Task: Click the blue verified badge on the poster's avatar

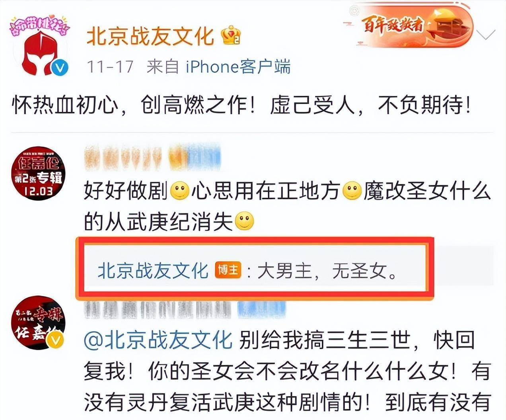Action: [60, 67]
